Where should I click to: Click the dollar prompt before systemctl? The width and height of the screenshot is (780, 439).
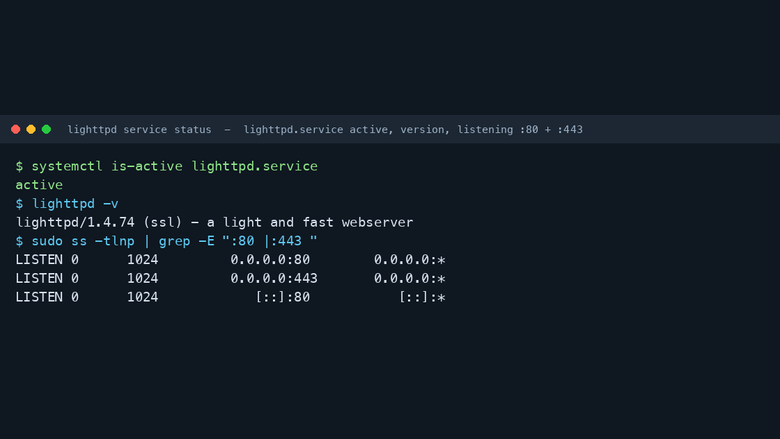click(x=19, y=166)
